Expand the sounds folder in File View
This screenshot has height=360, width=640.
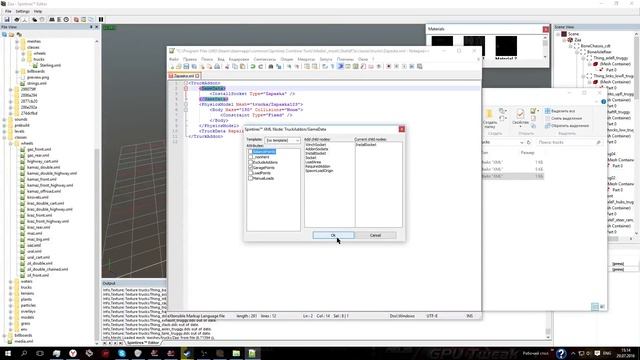(x=4, y=120)
